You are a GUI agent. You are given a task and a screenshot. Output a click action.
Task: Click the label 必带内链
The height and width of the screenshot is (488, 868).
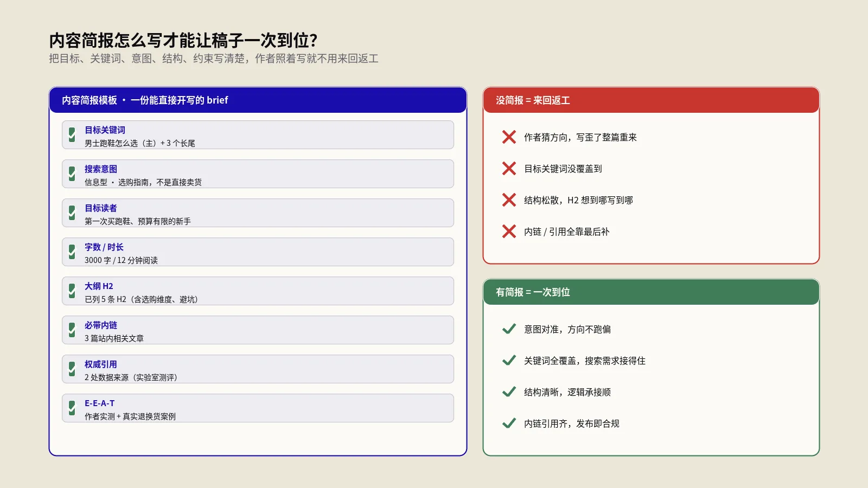click(x=101, y=325)
